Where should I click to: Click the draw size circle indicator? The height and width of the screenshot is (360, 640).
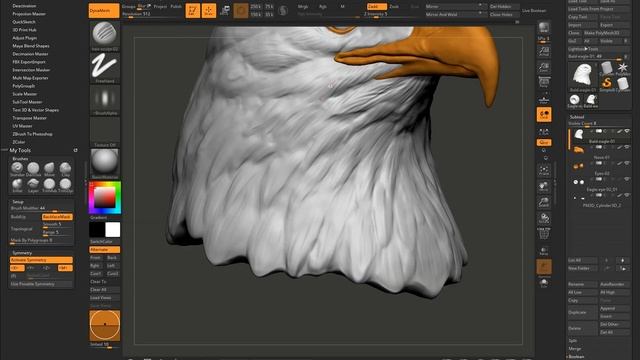[x=105, y=325]
